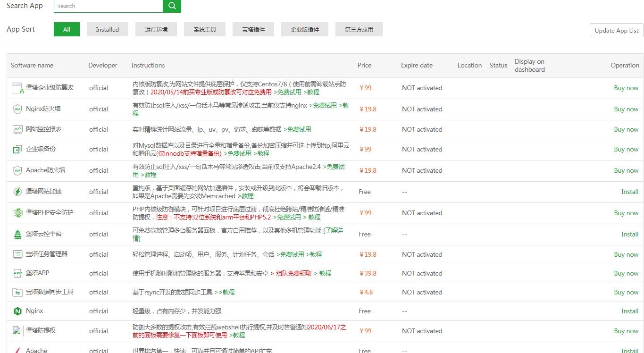Click the Nginx防火墙 WAF shield icon

[17, 109]
